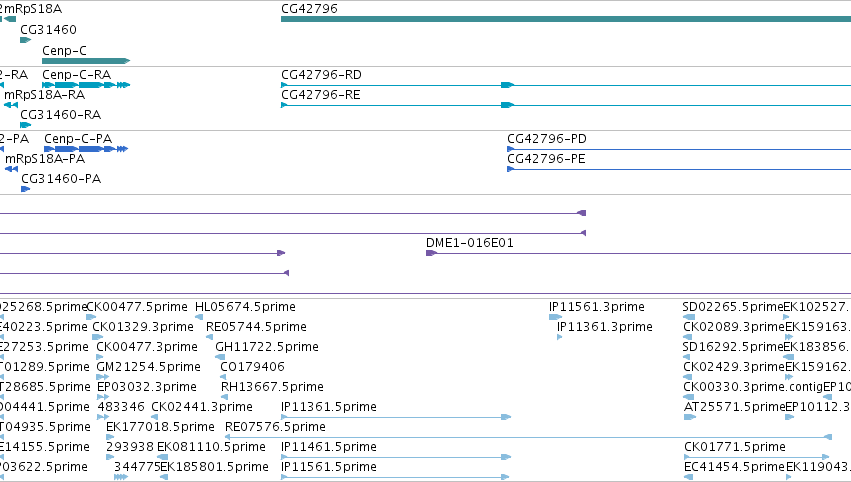Select the CK01771.5prime EST feature
This screenshot has width=851, height=482.
757,457
